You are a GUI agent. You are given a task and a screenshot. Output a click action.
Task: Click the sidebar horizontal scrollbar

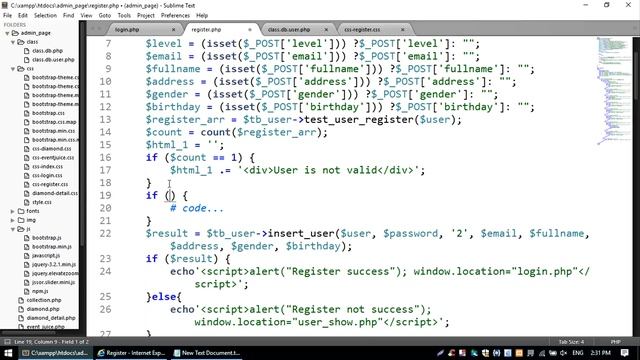click(29, 333)
